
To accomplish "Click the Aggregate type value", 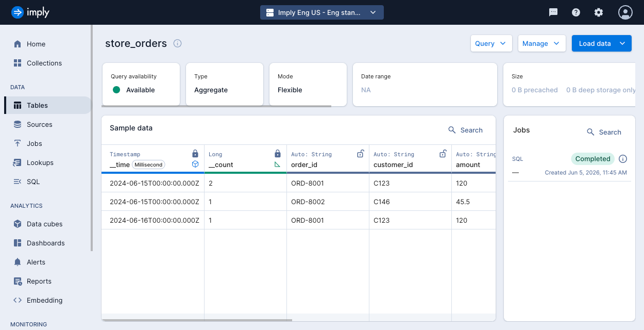I will 211,90.
